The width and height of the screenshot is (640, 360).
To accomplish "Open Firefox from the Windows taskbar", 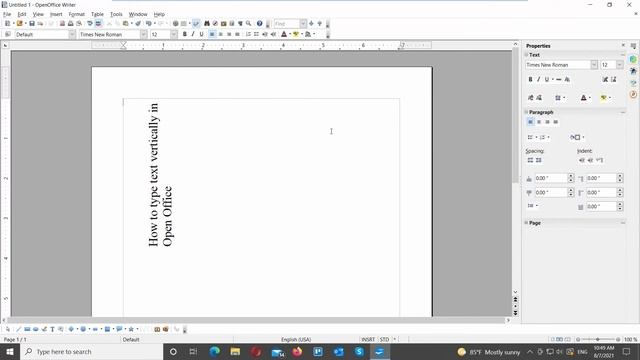I will (297, 351).
